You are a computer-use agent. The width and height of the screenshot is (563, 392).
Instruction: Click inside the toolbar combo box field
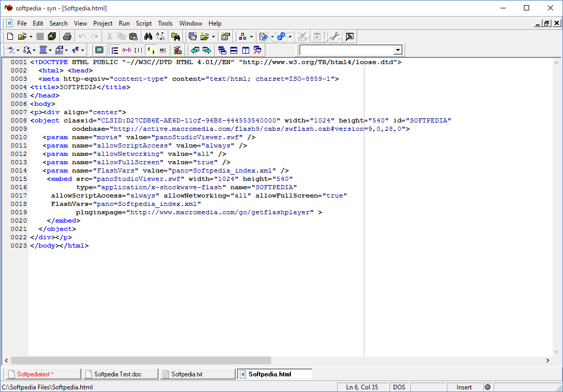(347, 50)
